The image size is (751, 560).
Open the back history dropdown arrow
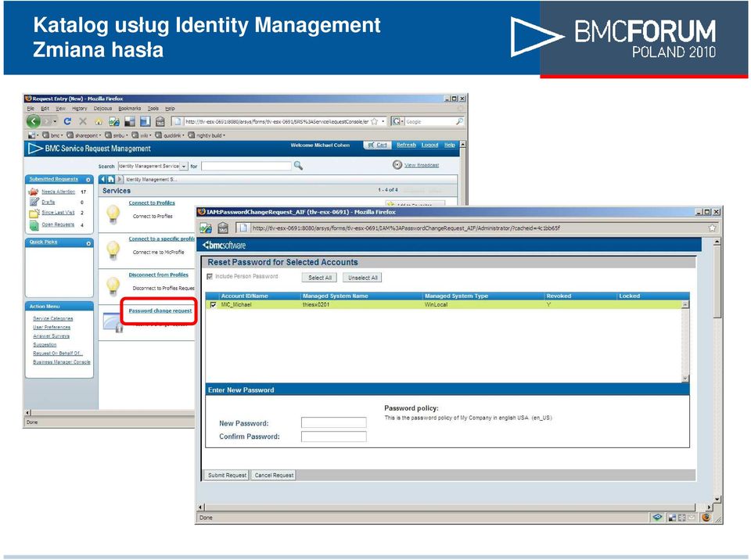tap(55, 122)
